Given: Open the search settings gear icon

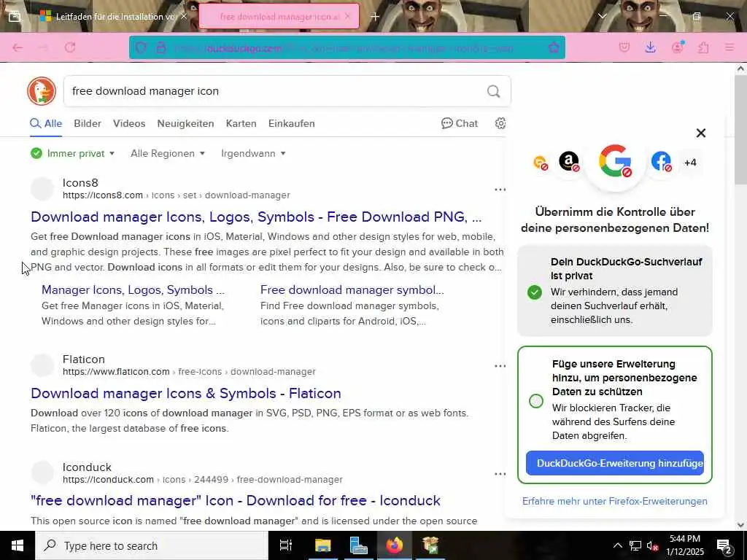Looking at the screenshot, I should (x=500, y=123).
